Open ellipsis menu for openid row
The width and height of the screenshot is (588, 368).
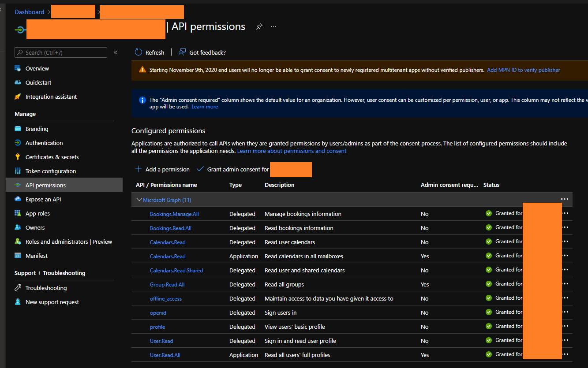[566, 312]
